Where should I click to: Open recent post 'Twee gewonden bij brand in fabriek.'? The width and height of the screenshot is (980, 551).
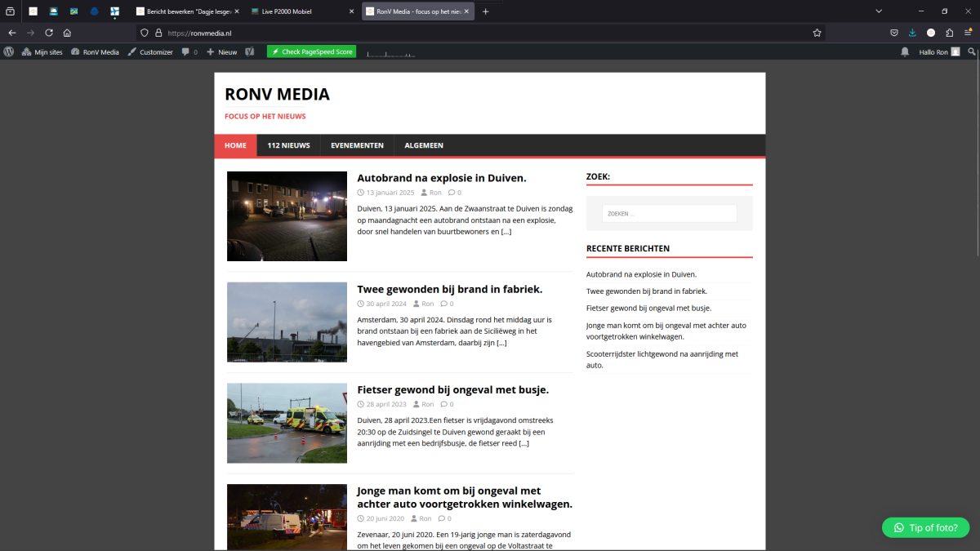click(x=647, y=291)
